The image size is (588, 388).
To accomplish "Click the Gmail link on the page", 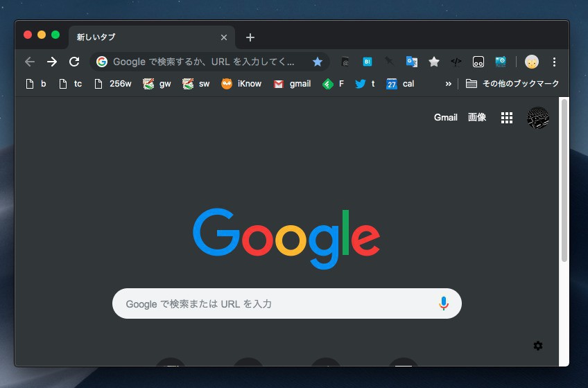I will coord(445,117).
